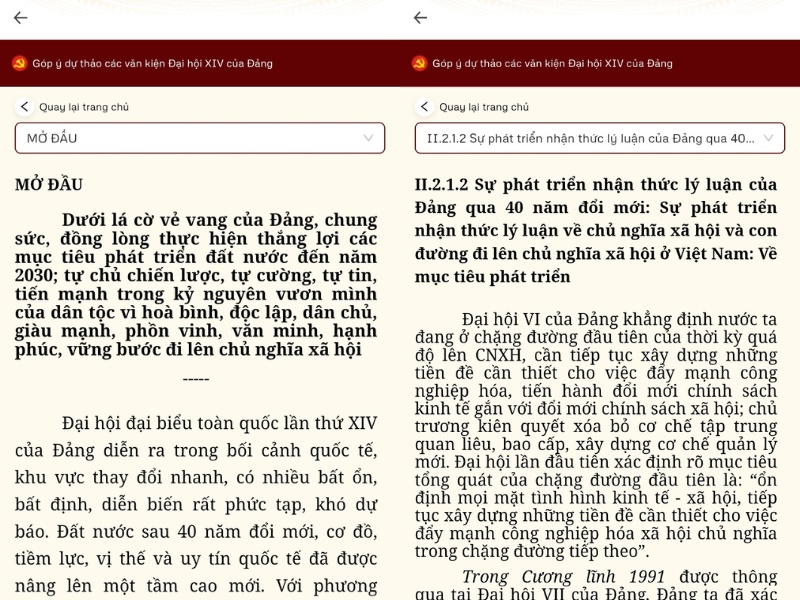This screenshot has height=600, width=800.
Task: Click the bold paragraph starting 'Dưới lá cờ vẻ vang'
Action: [196, 284]
